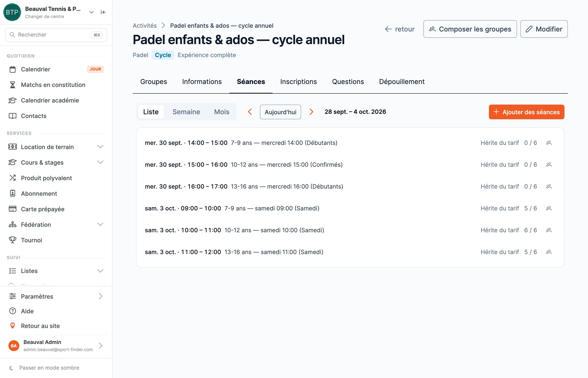Show participants for the 10-12 ans mercredi 15:00 session
The width and height of the screenshot is (588, 378).
pos(549,165)
